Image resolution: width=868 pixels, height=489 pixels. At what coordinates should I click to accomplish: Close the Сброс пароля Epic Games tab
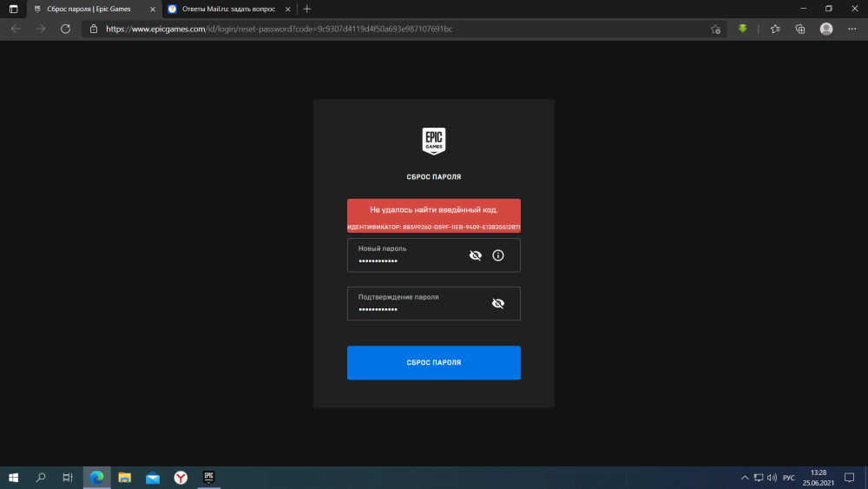[153, 9]
